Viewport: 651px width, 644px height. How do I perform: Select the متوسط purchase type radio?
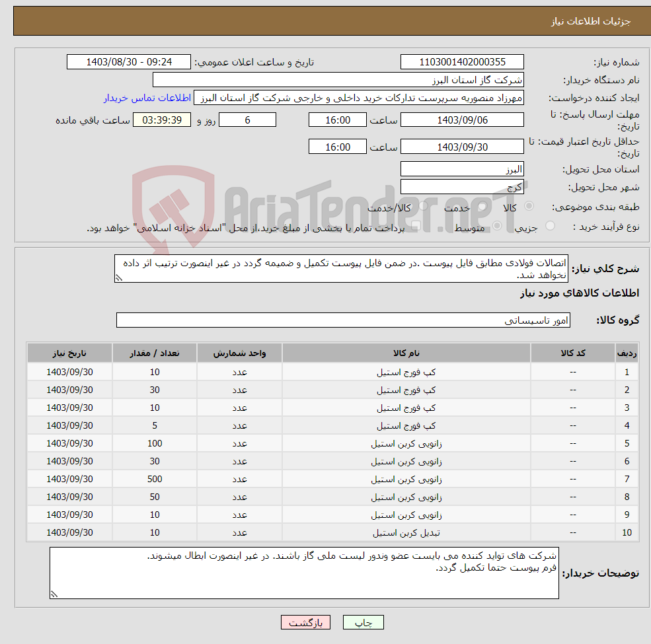tap(497, 226)
